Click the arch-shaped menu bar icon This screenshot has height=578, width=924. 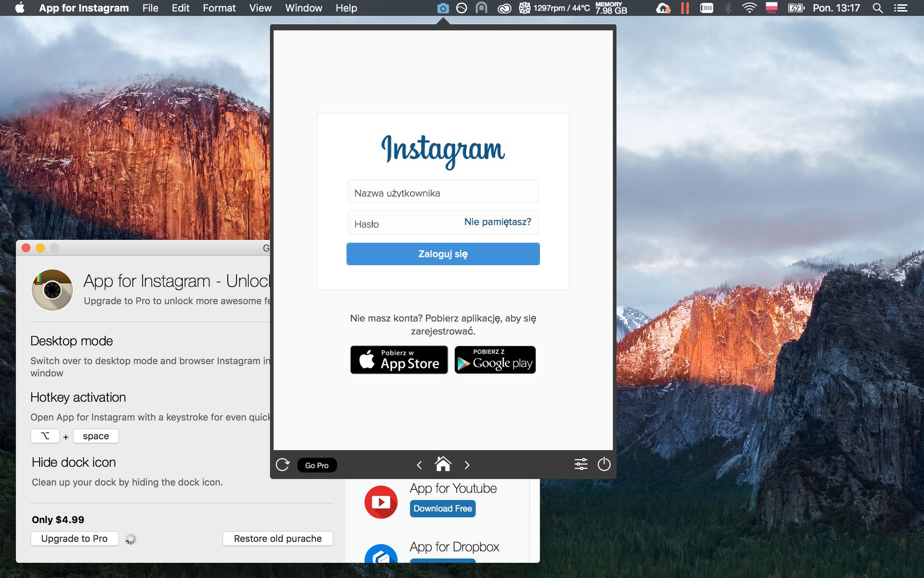click(481, 8)
